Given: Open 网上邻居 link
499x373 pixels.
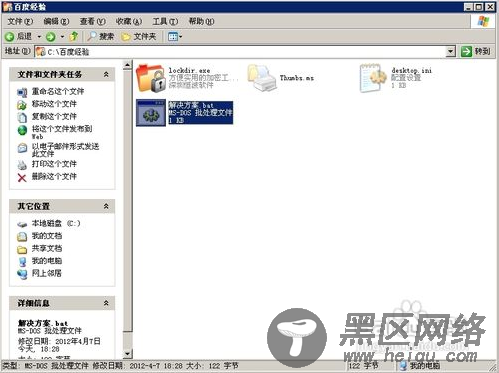Looking at the screenshot, I should (47, 273).
